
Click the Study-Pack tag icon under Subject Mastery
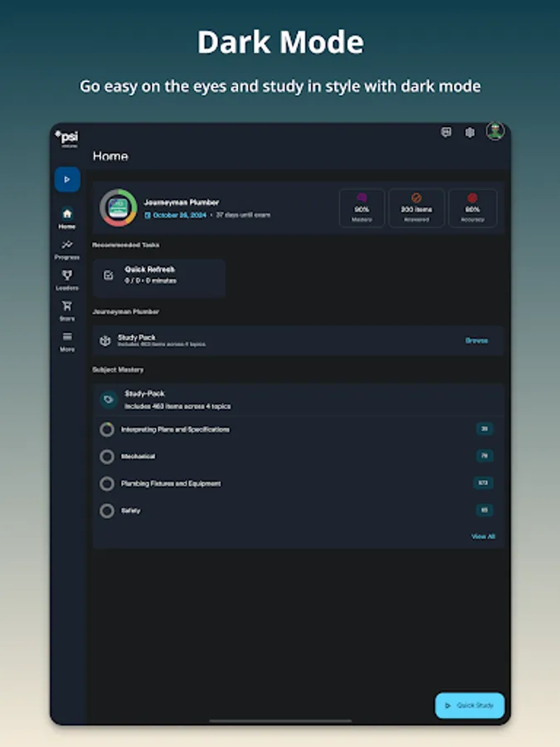click(x=109, y=399)
